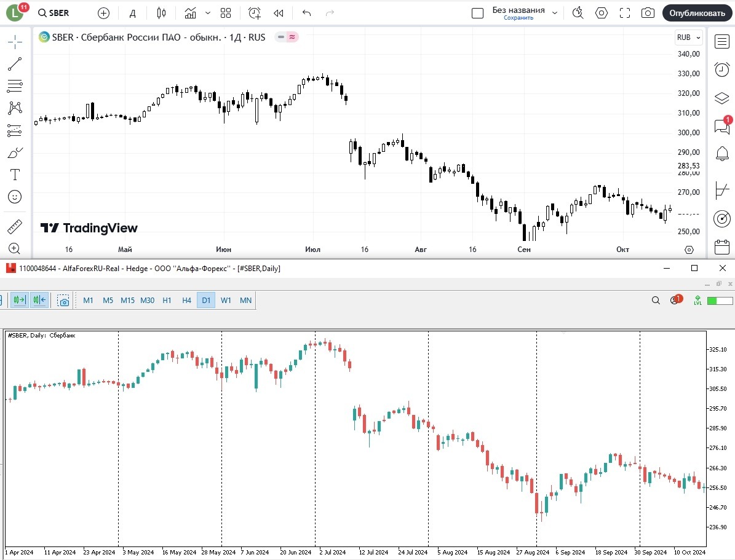Open the layout grid setup
Viewport: 735px width, 560px height.
point(226,13)
